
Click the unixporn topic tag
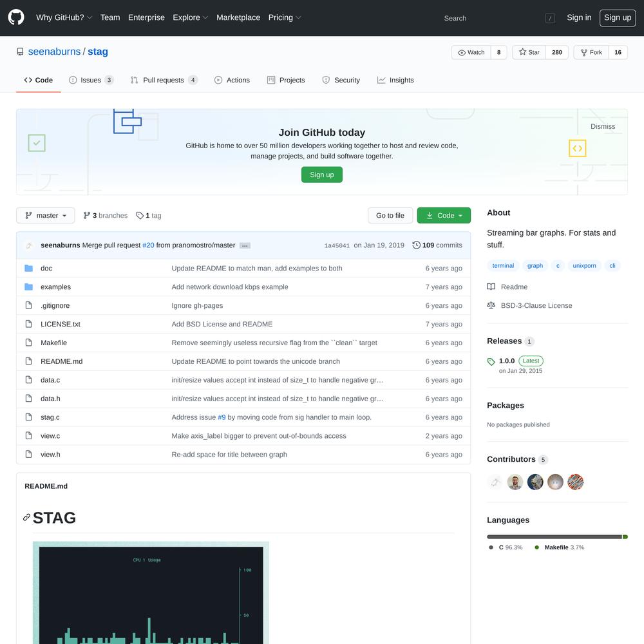[584, 265]
